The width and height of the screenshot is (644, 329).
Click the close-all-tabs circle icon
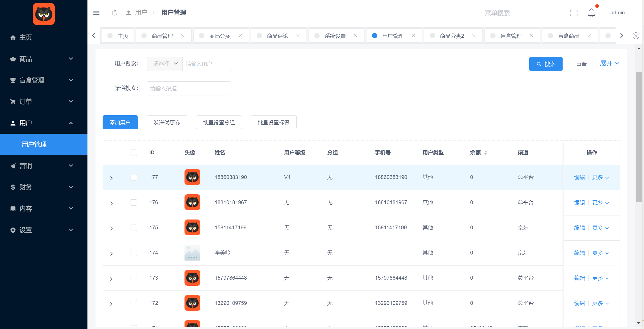pos(636,36)
